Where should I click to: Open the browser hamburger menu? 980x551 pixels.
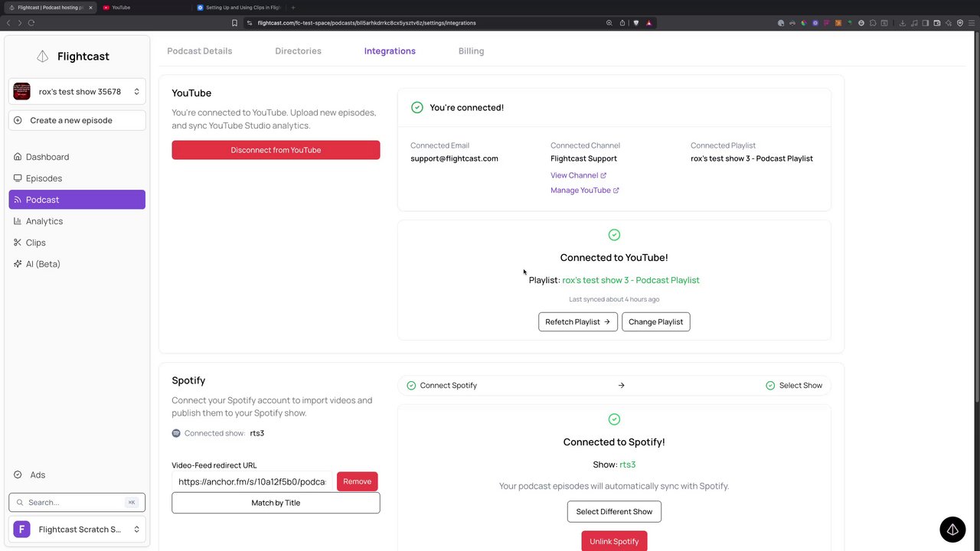click(x=972, y=23)
